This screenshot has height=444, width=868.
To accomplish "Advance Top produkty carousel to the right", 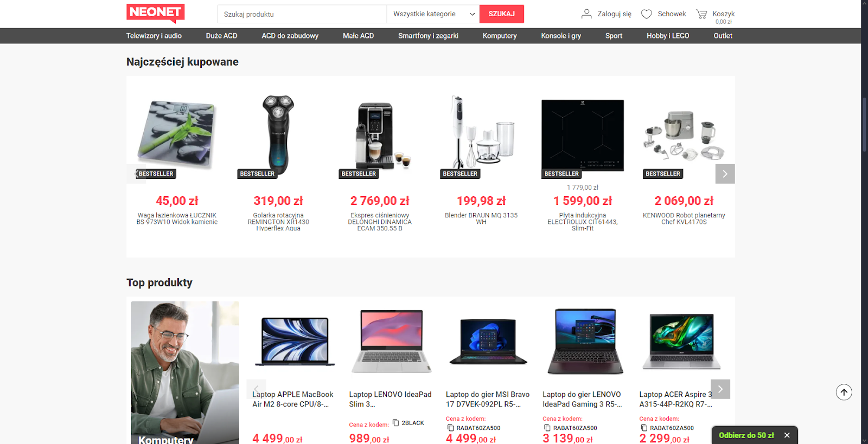I will [720, 389].
